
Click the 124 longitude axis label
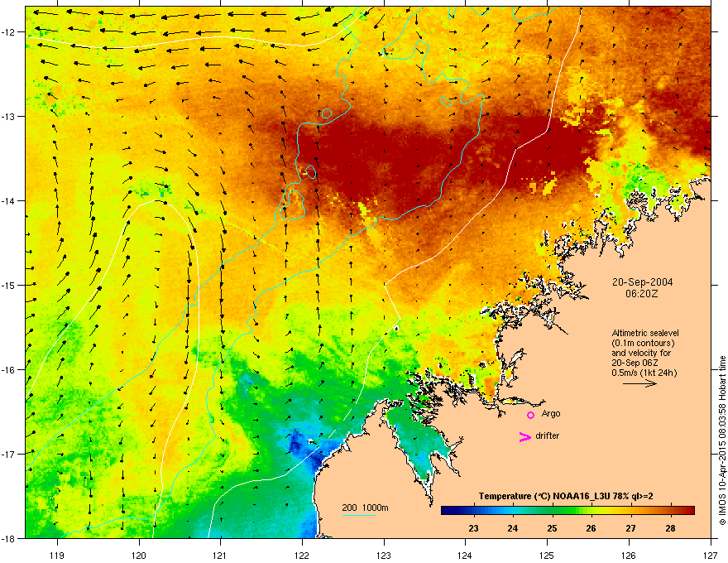pos(465,555)
